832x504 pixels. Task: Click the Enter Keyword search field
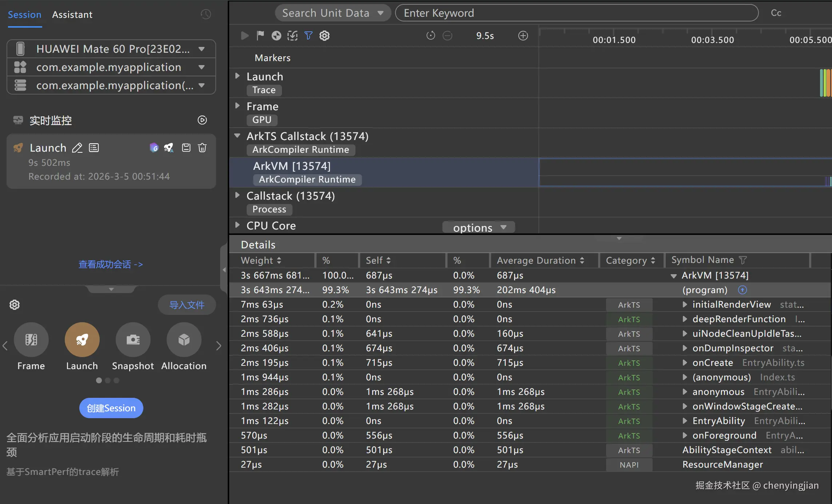[x=577, y=13]
